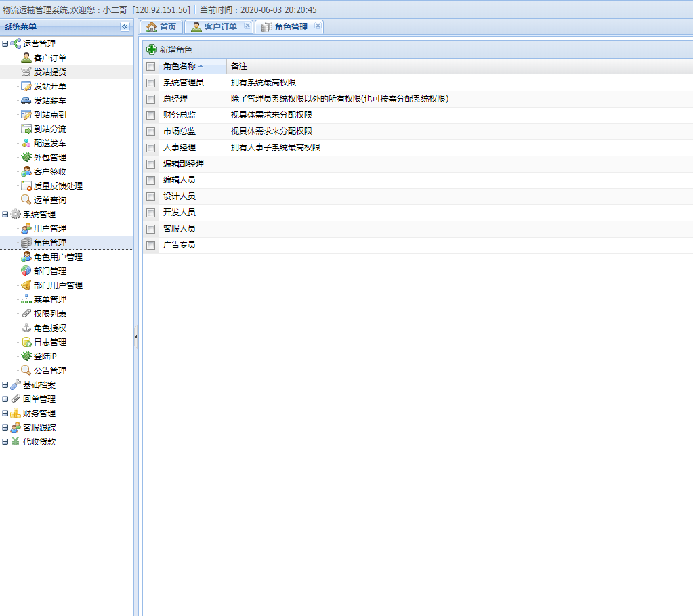Click the home icon on 首页 tab
693x616 pixels.
[x=152, y=27]
